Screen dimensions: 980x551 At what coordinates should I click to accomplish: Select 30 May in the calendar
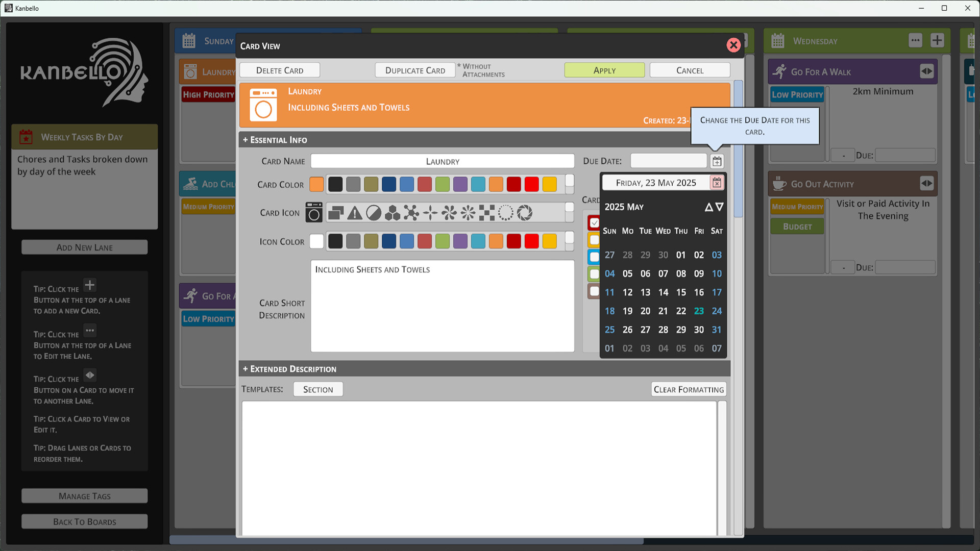point(699,330)
